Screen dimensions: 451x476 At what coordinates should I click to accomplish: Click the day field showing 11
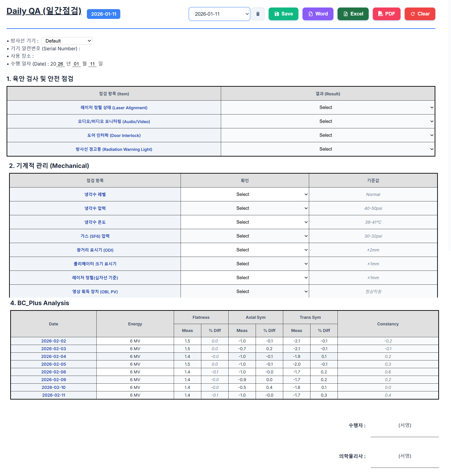[x=92, y=64]
